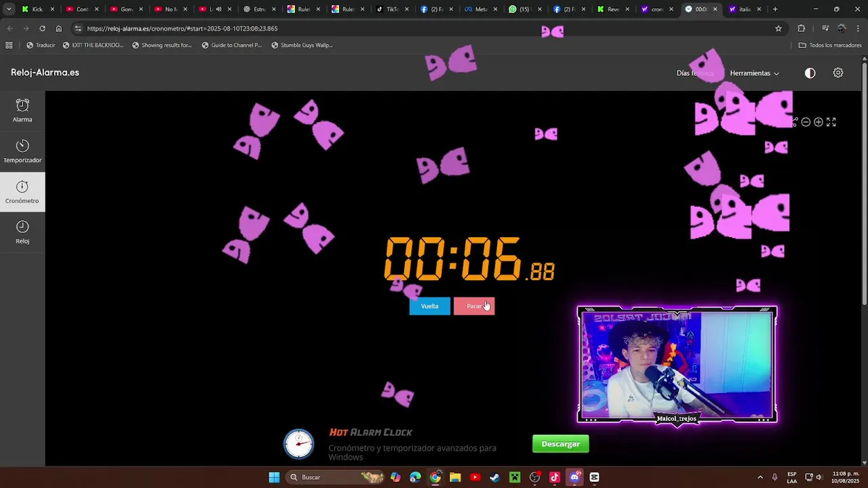Decrease stopwatch font size with minus icon
The image size is (868, 488).
806,122
